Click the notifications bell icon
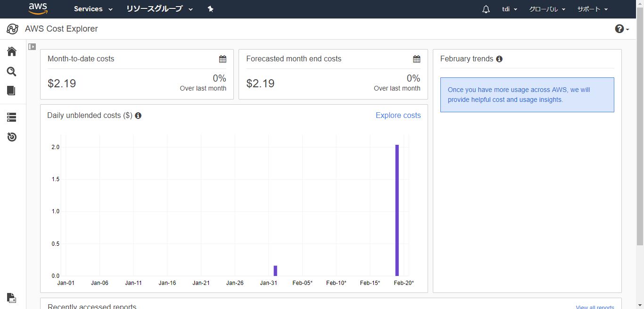 pos(486,9)
